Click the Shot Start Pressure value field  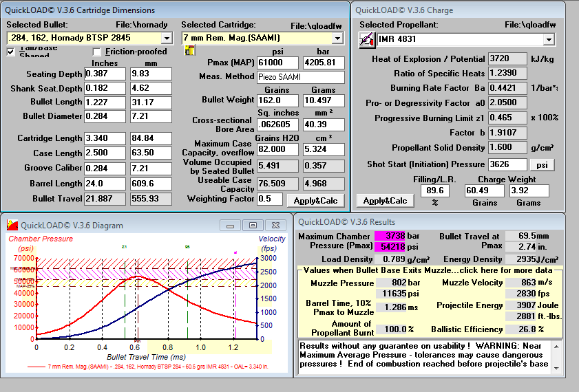tap(507, 164)
